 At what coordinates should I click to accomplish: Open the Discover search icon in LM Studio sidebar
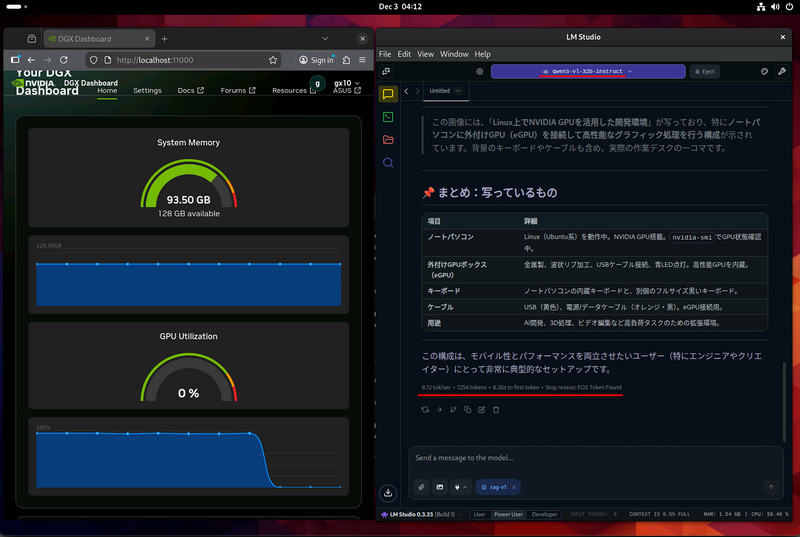coord(388,163)
